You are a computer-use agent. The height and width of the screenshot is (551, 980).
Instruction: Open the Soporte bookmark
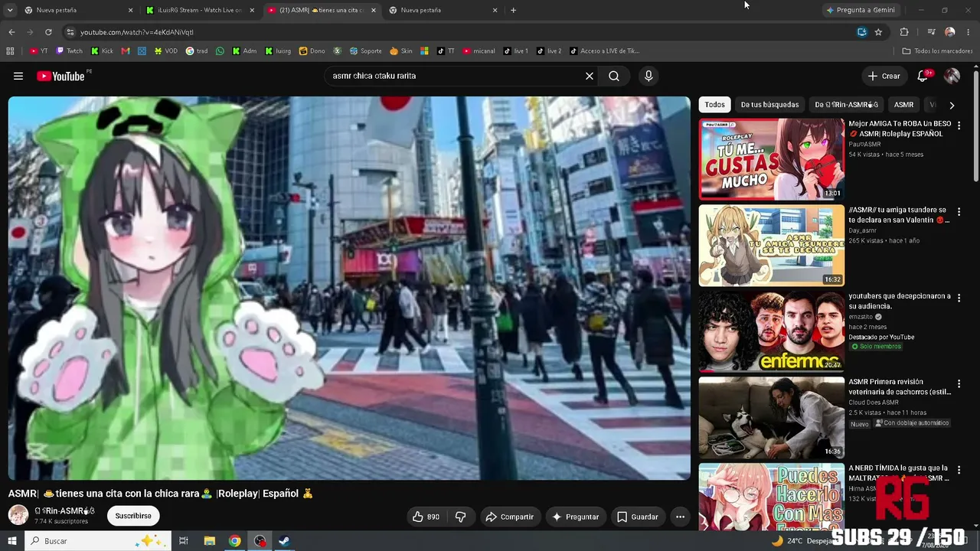366,51
